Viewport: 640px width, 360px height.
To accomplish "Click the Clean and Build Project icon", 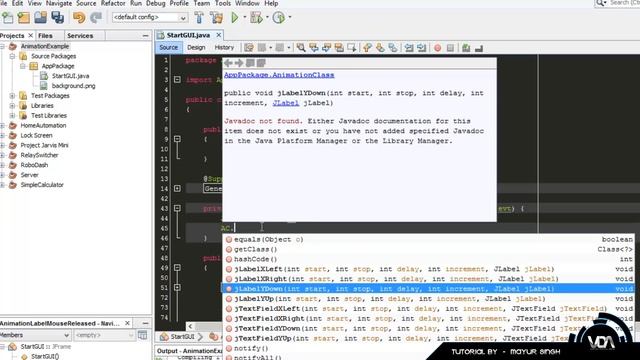I will pyautogui.click(x=217, y=18).
